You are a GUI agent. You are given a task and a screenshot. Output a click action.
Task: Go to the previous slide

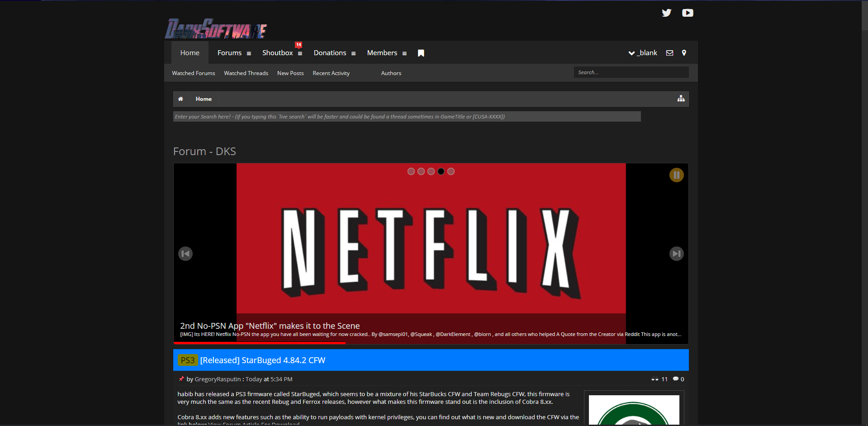click(x=185, y=254)
